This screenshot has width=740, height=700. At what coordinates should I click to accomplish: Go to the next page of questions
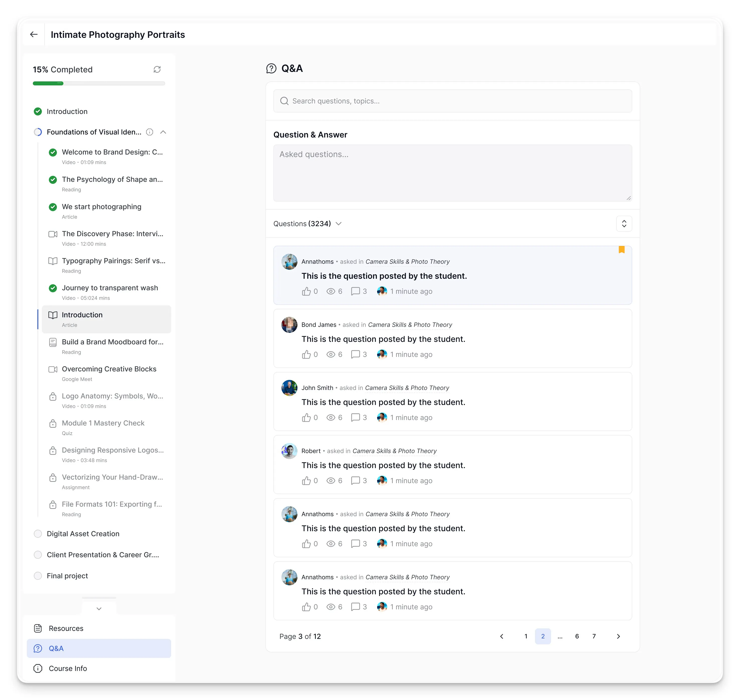click(618, 636)
